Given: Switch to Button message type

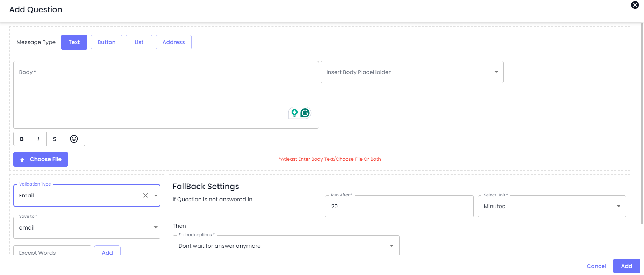Looking at the screenshot, I should 106,42.
